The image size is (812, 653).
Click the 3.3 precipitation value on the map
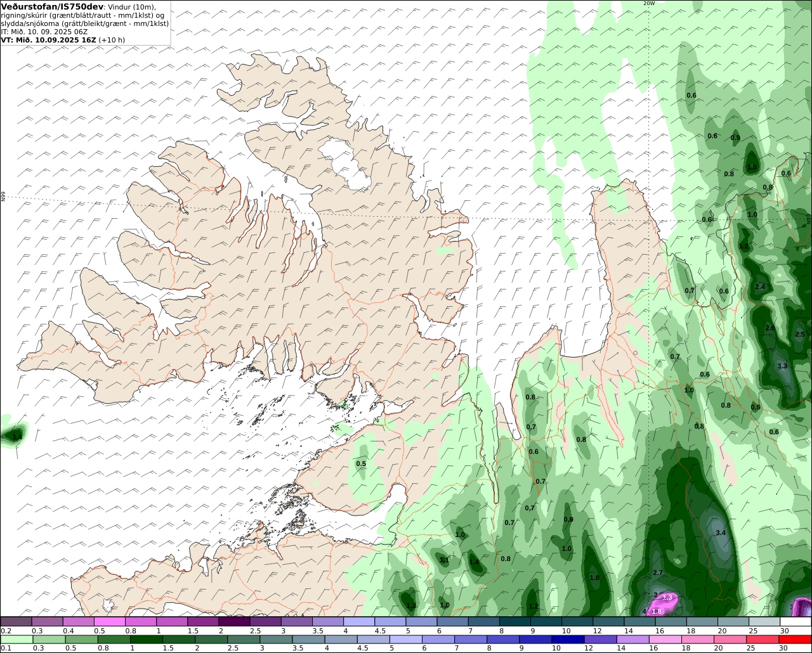tap(782, 366)
